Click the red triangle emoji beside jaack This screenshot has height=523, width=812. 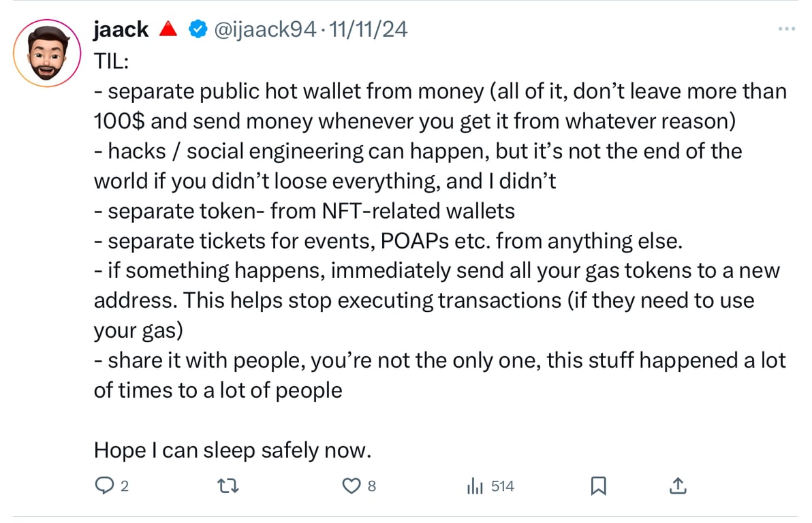(x=168, y=29)
